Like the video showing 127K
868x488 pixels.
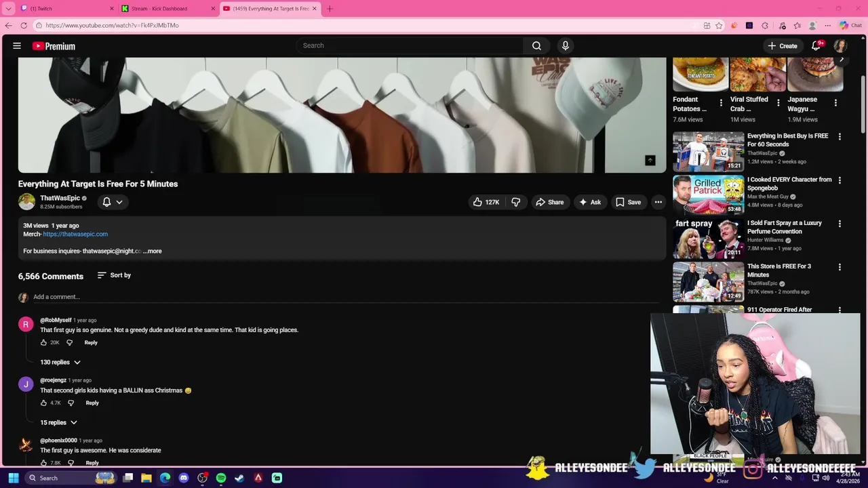point(486,202)
